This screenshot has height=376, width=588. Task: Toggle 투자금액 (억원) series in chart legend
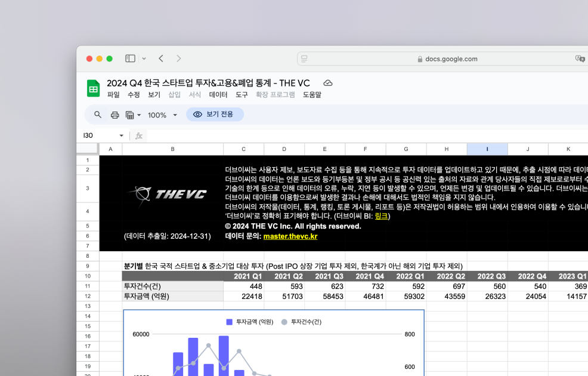pos(249,322)
